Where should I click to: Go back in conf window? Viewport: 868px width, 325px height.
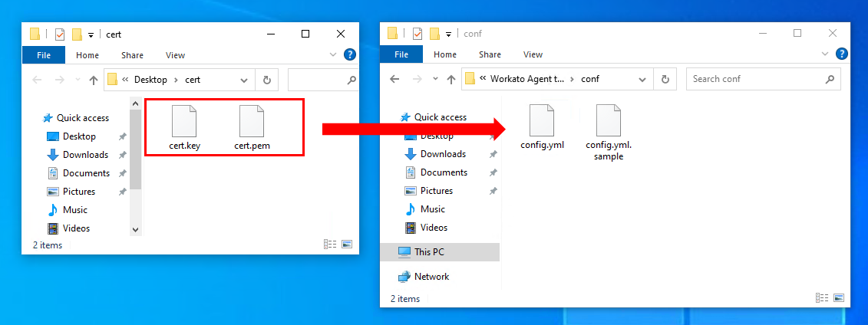394,79
